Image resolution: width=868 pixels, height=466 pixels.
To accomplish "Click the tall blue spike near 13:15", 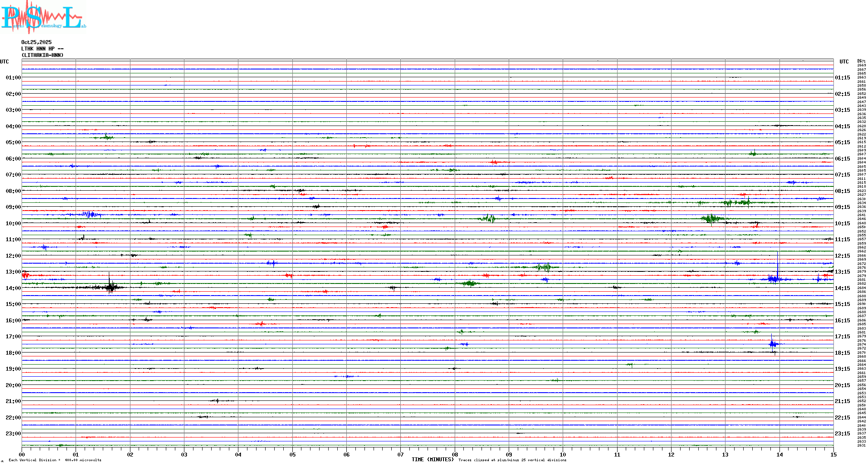I will tap(778, 268).
